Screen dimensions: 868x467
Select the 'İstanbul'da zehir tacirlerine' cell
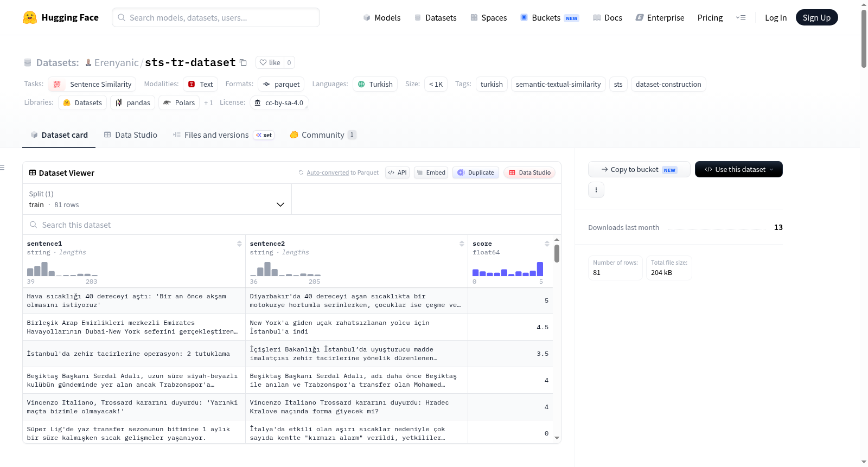134,354
